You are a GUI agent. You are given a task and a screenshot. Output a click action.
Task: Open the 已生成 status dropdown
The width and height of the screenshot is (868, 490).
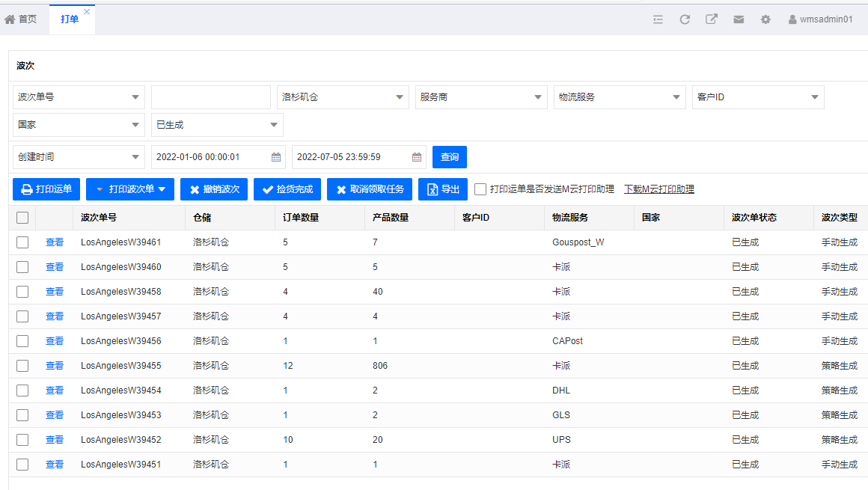point(217,125)
